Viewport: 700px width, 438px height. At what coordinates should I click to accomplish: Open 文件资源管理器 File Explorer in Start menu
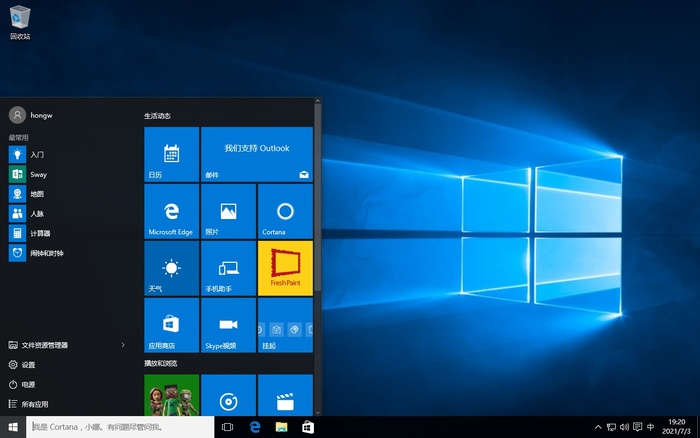(x=45, y=345)
